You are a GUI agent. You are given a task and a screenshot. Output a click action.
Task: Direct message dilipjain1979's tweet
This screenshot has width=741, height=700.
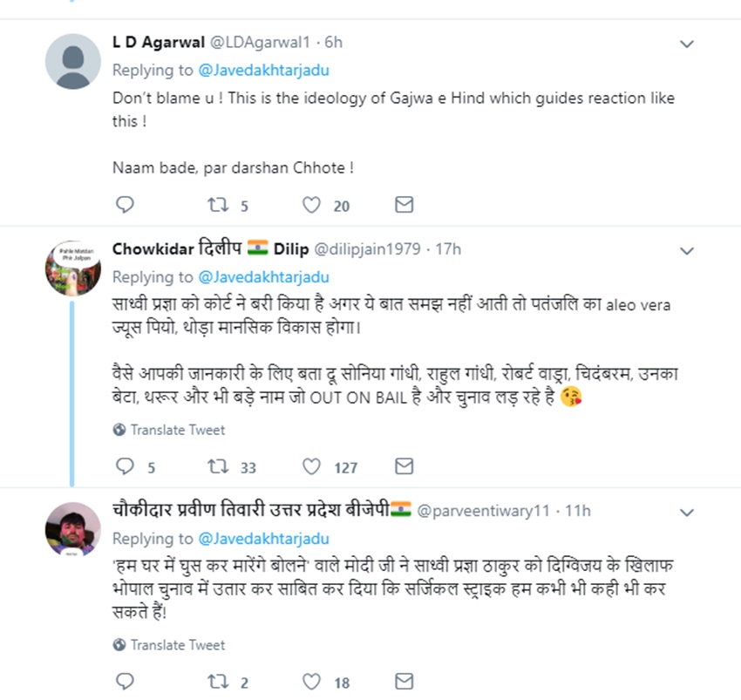pyautogui.click(x=404, y=467)
